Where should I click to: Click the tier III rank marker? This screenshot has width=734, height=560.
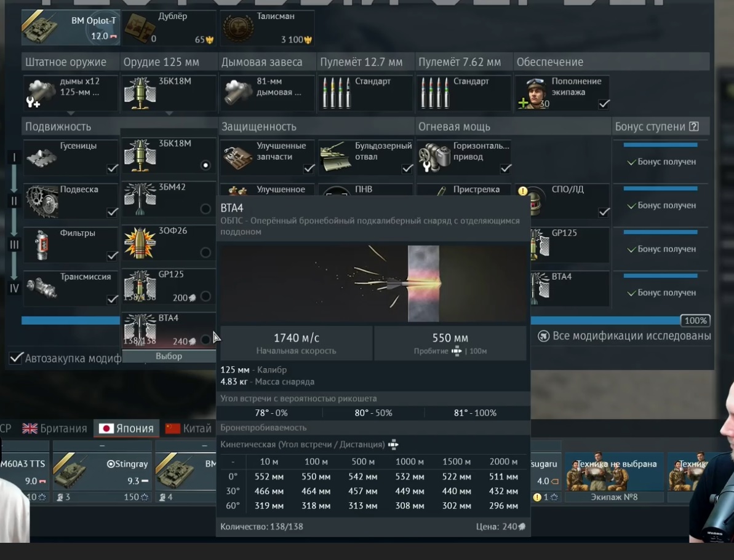click(15, 245)
